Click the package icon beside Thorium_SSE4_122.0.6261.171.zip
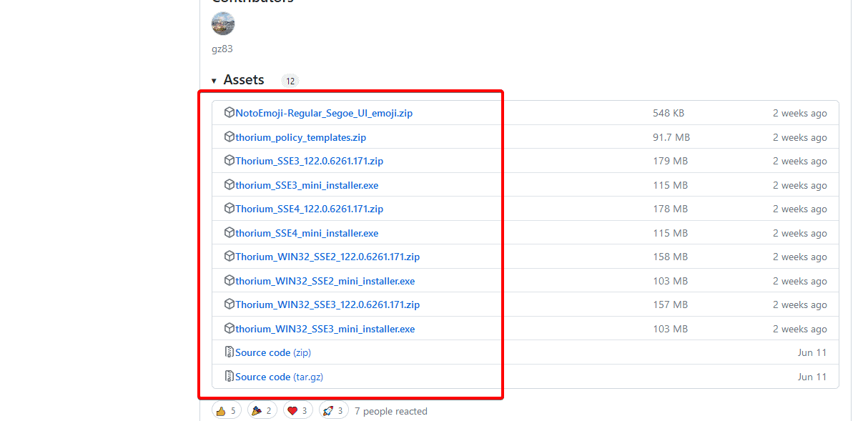 230,208
